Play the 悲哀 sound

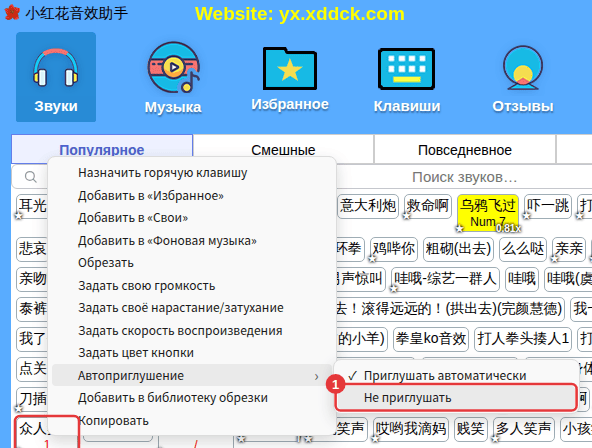click(32, 249)
